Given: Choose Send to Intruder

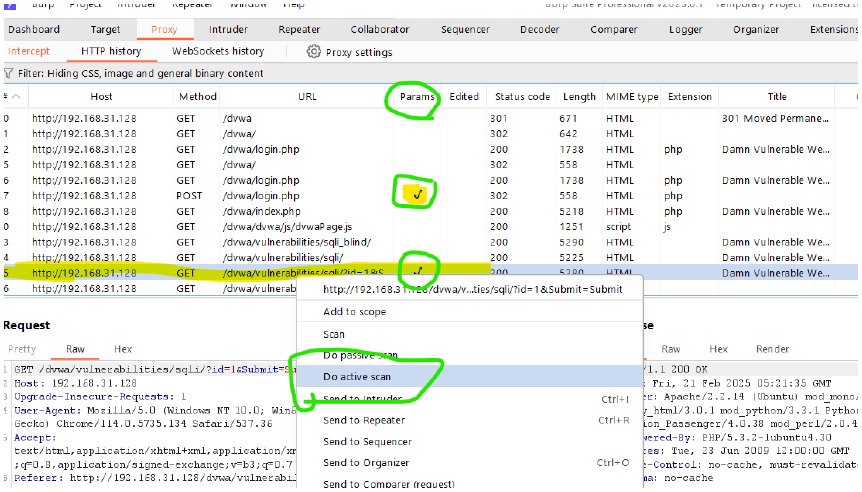Looking at the screenshot, I should pos(362,399).
